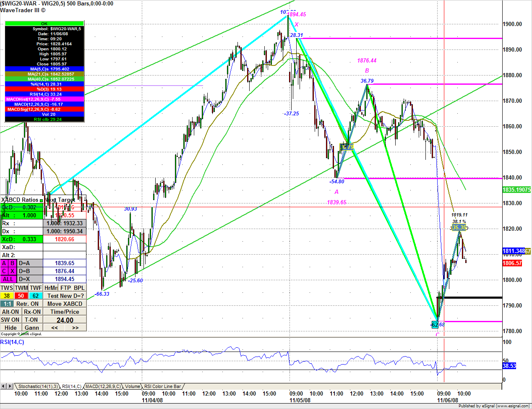The height and width of the screenshot is (409, 532).
Task: Click the 1894.45 D=X price value
Action: [65, 279]
